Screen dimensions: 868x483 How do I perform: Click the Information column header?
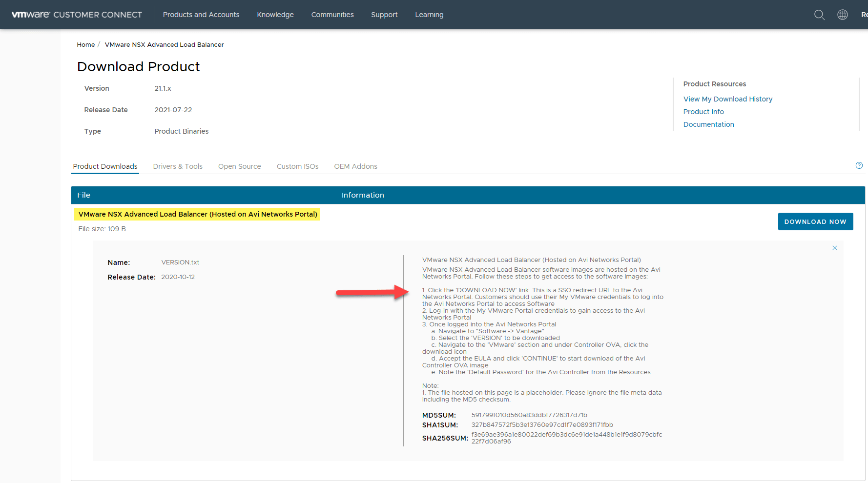tap(363, 195)
